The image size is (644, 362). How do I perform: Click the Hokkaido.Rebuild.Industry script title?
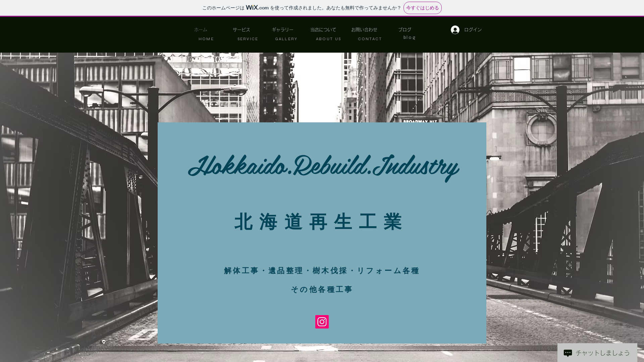(x=323, y=166)
